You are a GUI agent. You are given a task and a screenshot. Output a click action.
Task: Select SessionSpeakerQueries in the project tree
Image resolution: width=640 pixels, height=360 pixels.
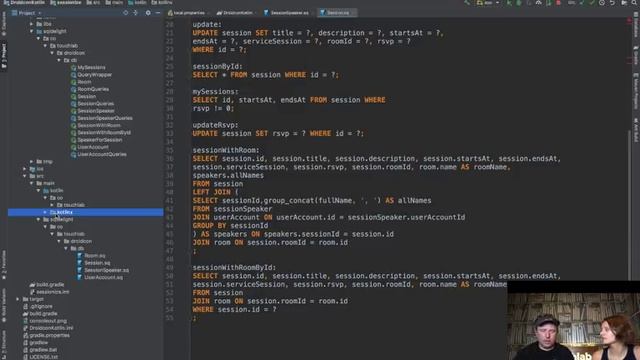(x=105, y=118)
